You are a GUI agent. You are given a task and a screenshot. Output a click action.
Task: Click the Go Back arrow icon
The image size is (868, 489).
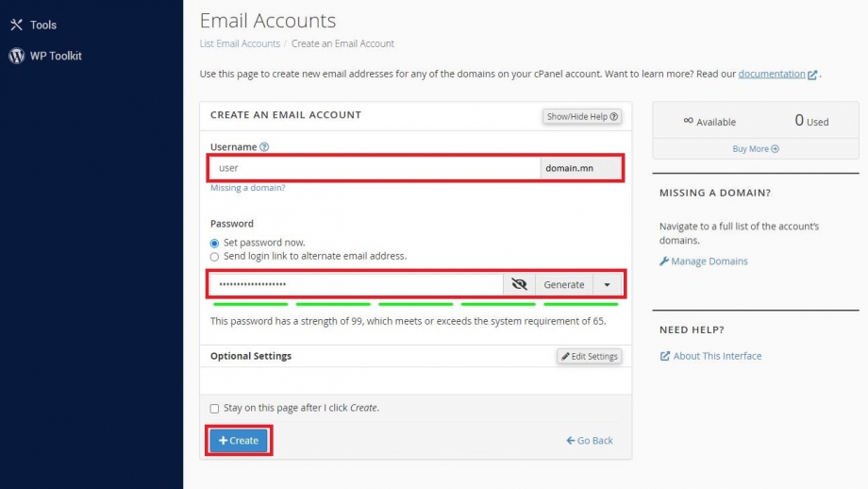point(570,440)
